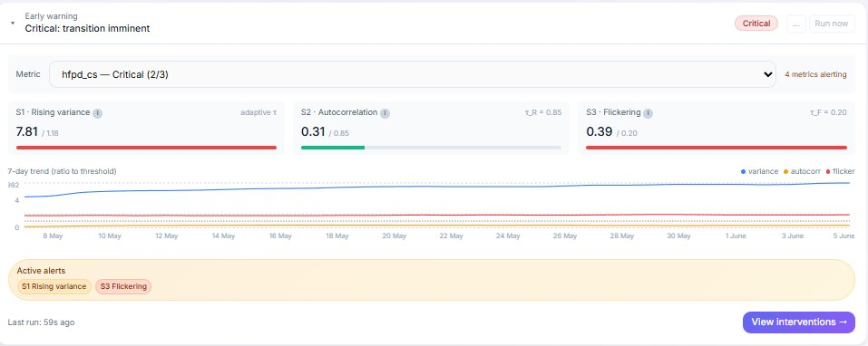The height and width of the screenshot is (346, 868).
Task: Click the adaptive τ label
Action: tap(258, 112)
